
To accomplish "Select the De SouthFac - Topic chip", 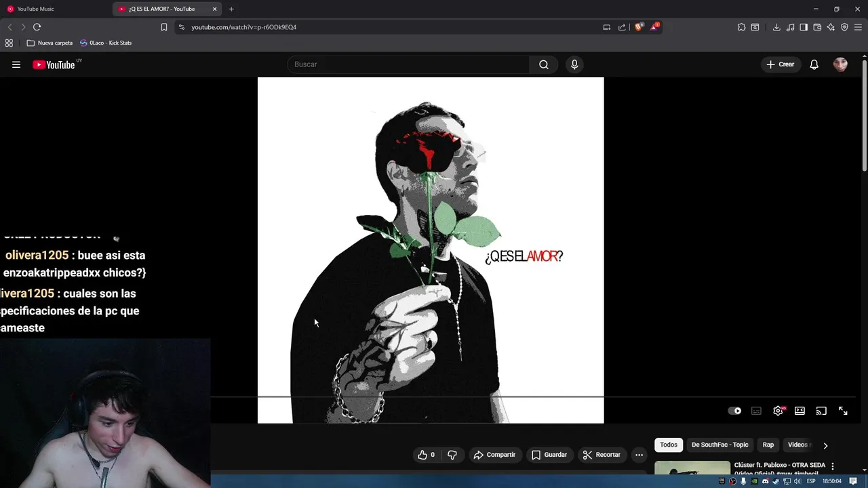I will point(719,445).
